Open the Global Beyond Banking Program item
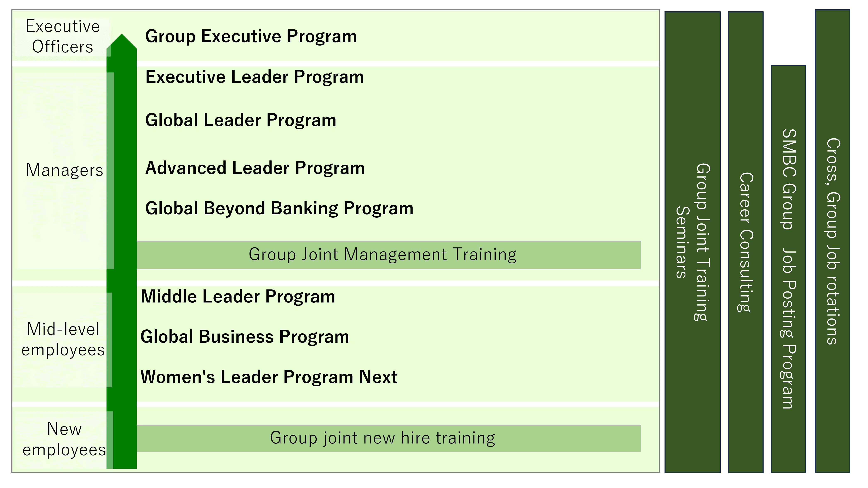Screen dimensions: 868x488 (279, 208)
